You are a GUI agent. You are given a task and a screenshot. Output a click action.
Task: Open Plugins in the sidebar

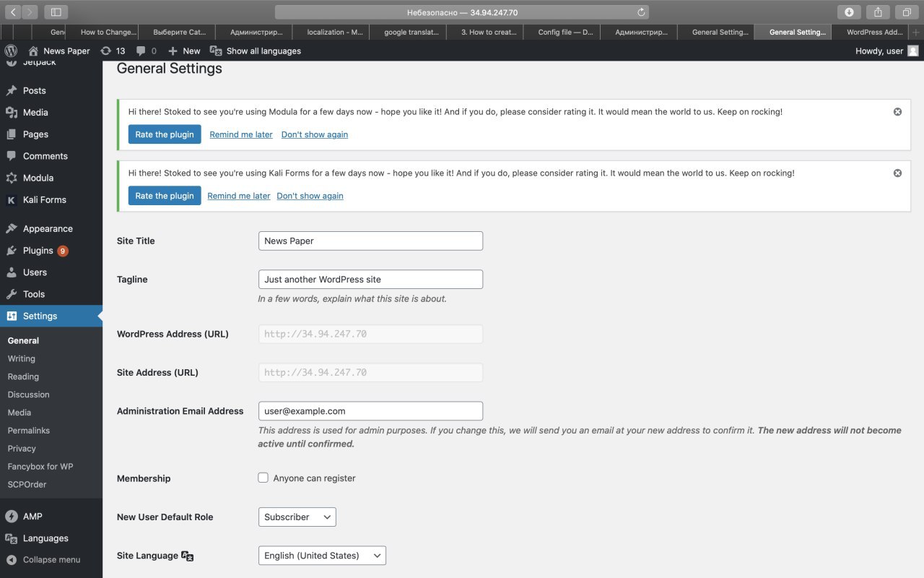pos(38,251)
